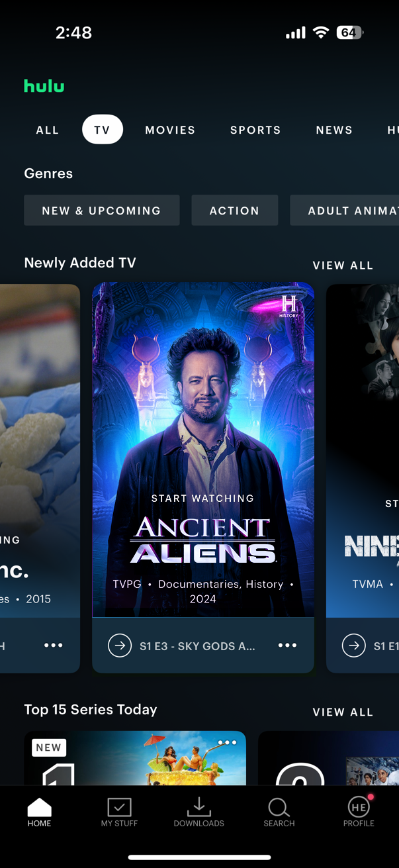Open the Home tab icon
The image size is (399, 868).
click(39, 807)
